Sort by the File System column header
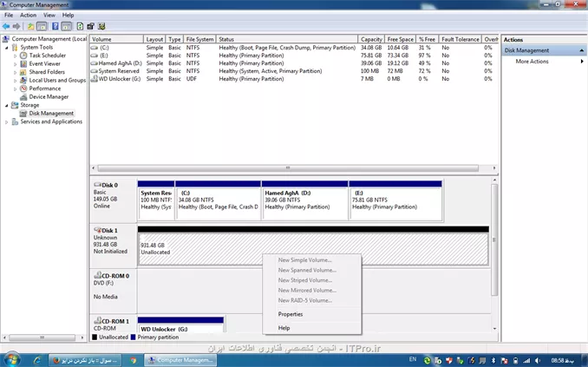Viewport: 588px width, 367px height. click(x=199, y=39)
